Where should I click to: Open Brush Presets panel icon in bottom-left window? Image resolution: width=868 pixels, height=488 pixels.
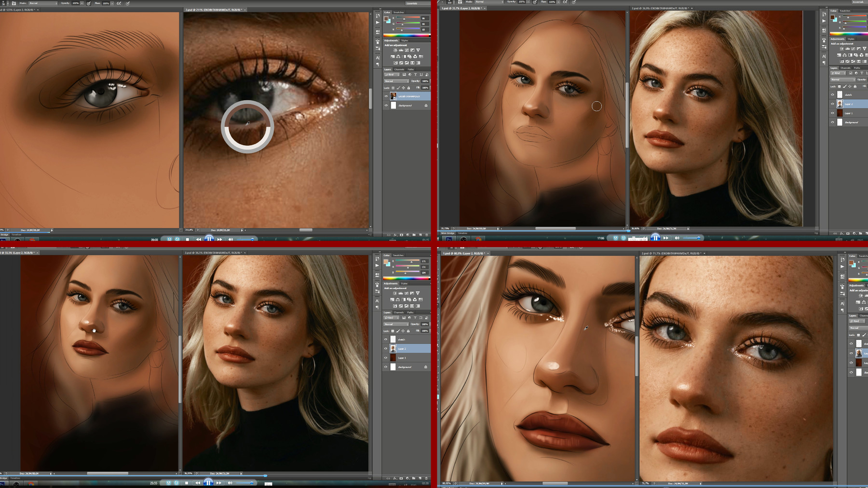(377, 291)
